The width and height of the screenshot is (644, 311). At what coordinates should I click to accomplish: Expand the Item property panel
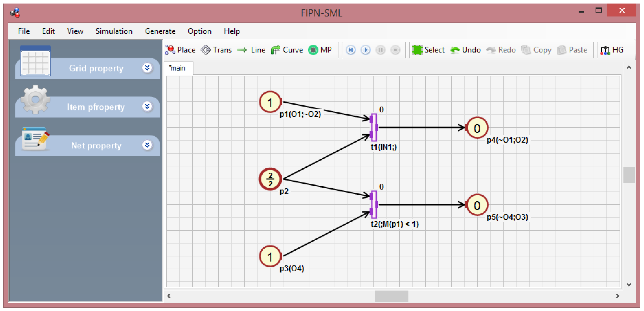(147, 107)
